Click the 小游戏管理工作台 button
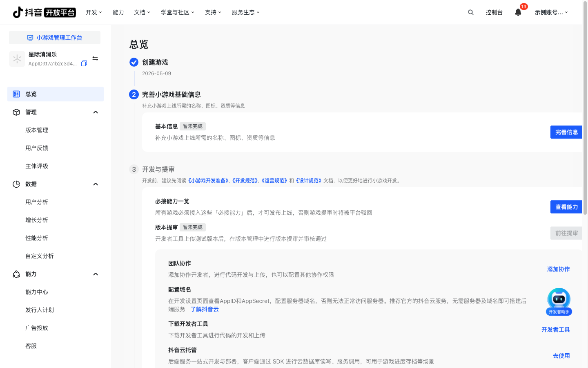Viewport: 588px width, 368px height. coord(55,38)
